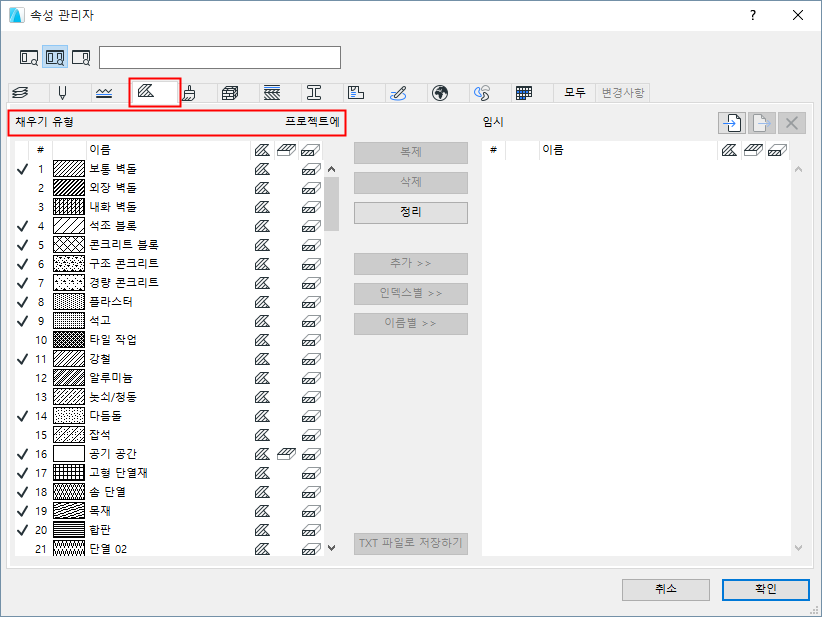Toggle checkmark for 공기 공간 row
This screenshot has width=822, height=617.
click(x=23, y=454)
